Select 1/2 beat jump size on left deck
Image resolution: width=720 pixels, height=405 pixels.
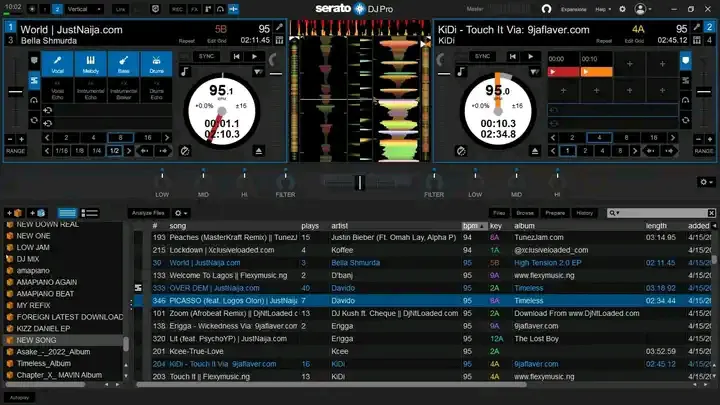[x=114, y=151]
